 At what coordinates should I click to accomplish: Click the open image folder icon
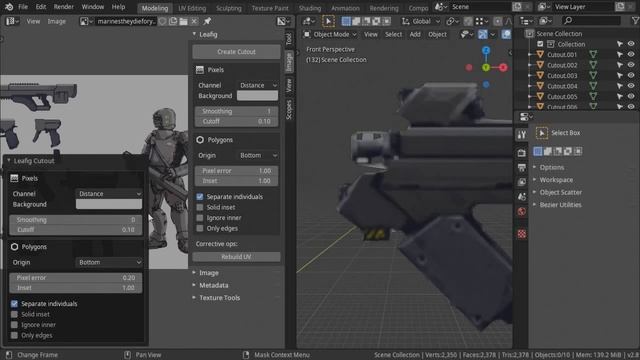tap(183, 21)
